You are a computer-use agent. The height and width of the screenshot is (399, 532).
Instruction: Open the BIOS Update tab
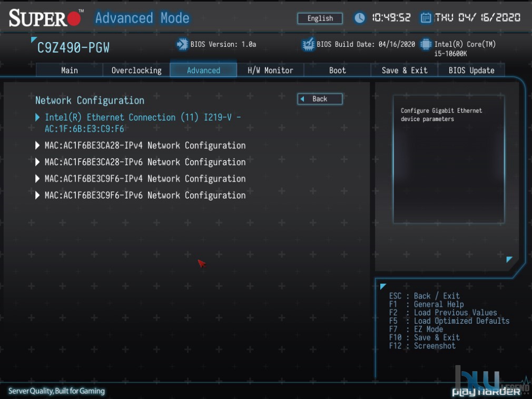[471, 70]
